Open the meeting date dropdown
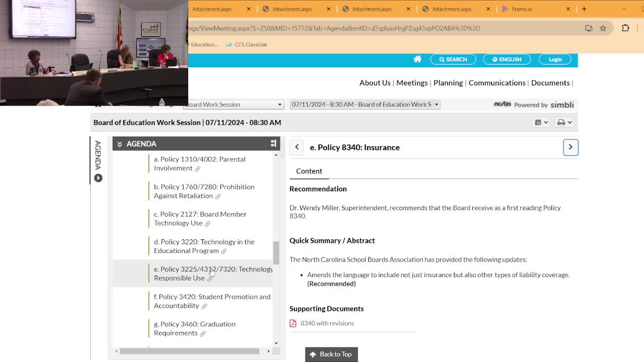Image resolution: width=644 pixels, height=362 pixels. (365, 105)
